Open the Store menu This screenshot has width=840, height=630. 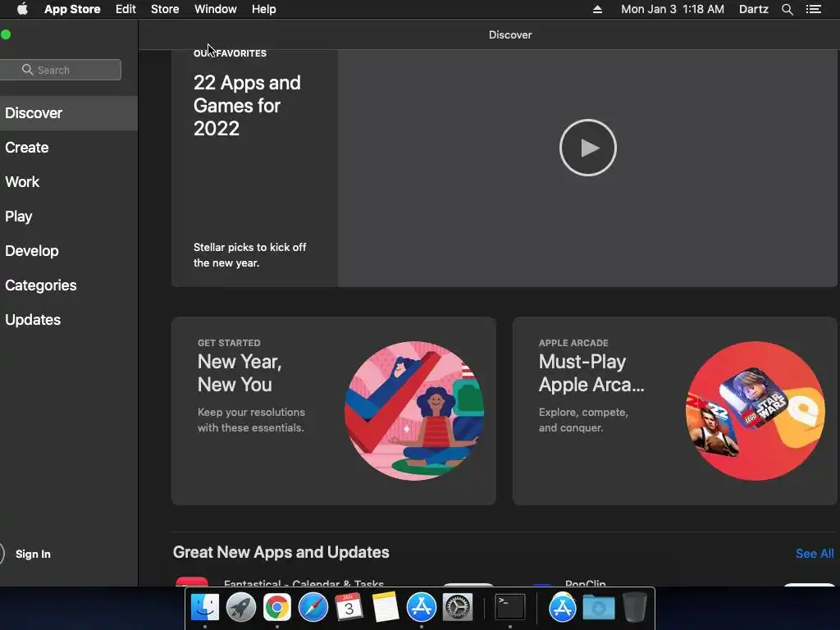pyautogui.click(x=165, y=9)
